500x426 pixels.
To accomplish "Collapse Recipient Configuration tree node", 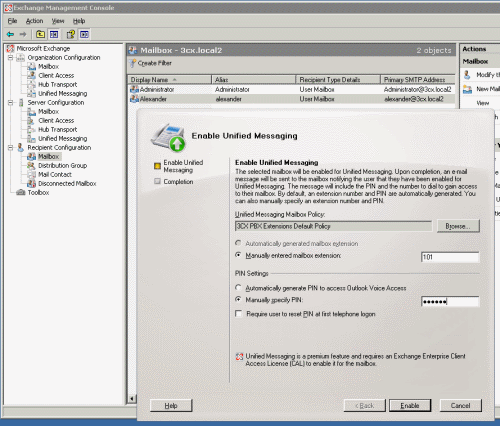I will 11,148.
